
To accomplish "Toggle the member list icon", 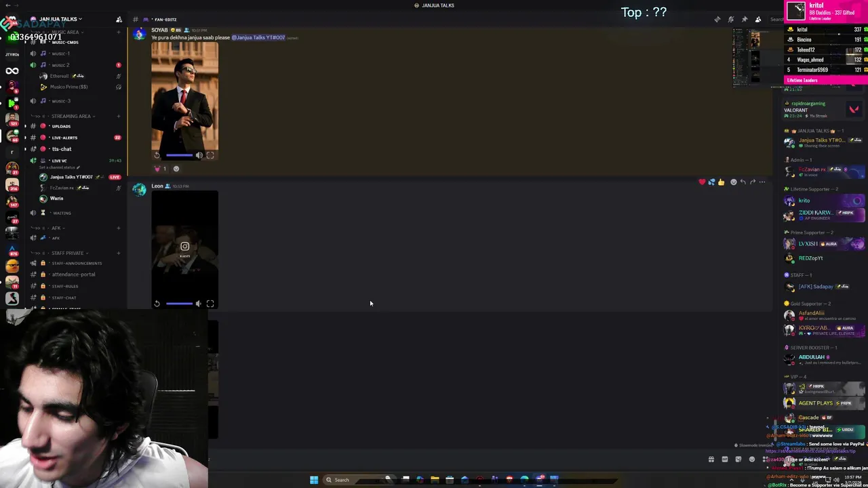I will (758, 19).
